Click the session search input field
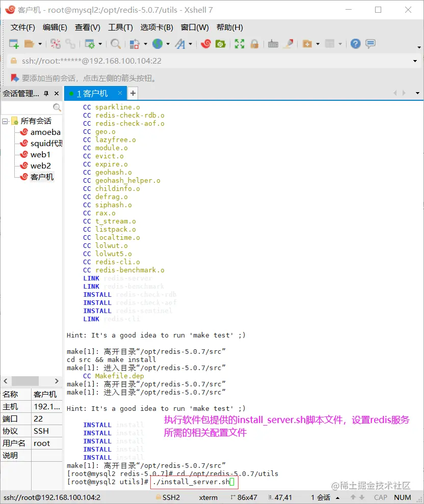The width and height of the screenshot is (424, 504). (27, 107)
